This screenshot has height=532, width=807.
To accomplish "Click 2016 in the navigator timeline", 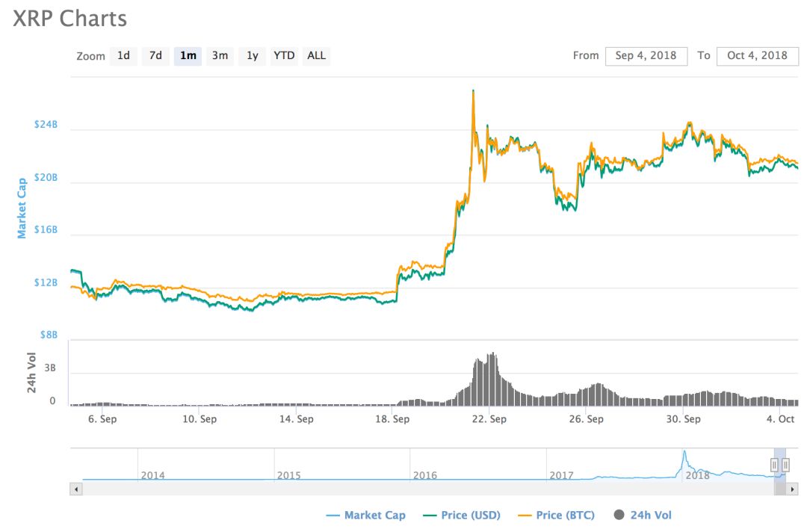I will (424, 475).
